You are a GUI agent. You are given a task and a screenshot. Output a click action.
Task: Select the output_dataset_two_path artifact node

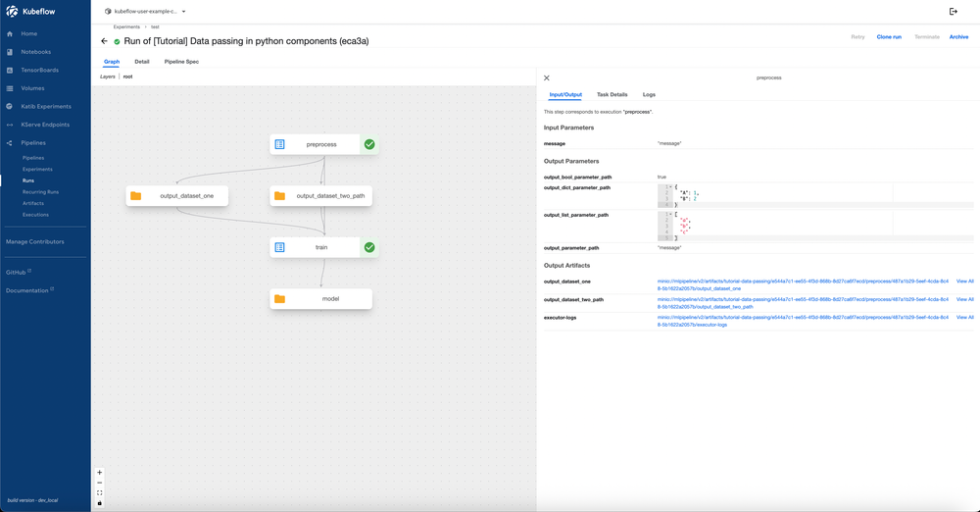(x=321, y=196)
